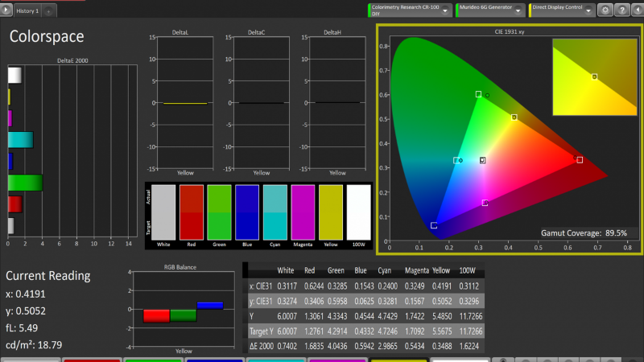Expand the Direct Display Control dropdown
The image size is (644, 362).
point(589,10)
